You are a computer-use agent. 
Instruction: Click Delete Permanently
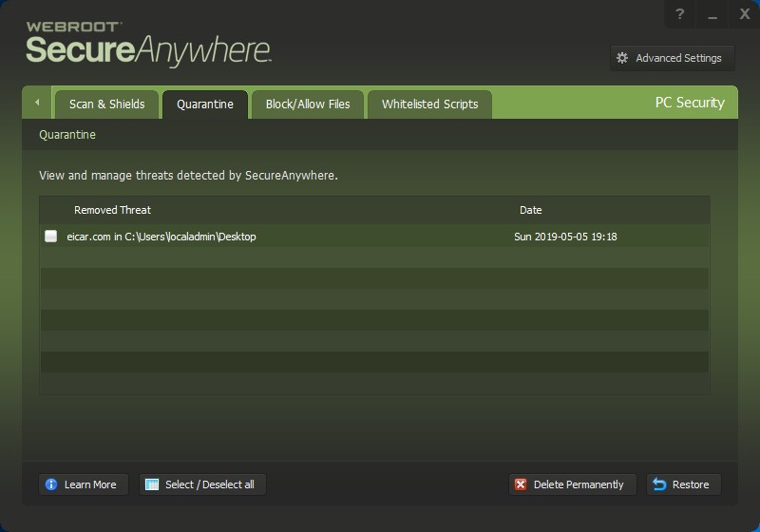[572, 484]
